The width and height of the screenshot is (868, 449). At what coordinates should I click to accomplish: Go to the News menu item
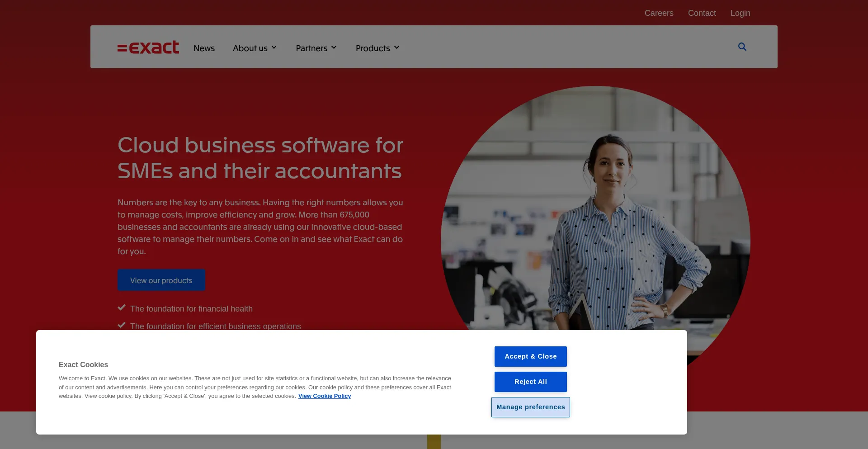tap(204, 48)
